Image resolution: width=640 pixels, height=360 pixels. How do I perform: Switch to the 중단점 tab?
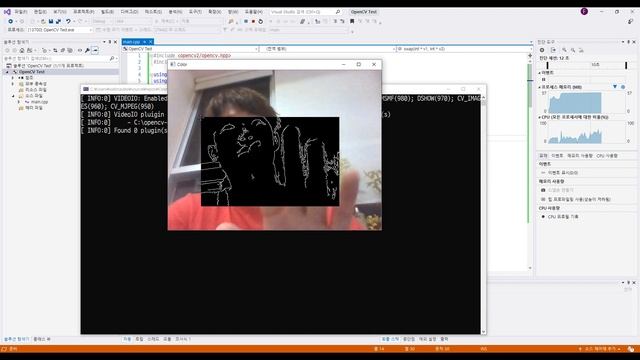tap(409, 339)
